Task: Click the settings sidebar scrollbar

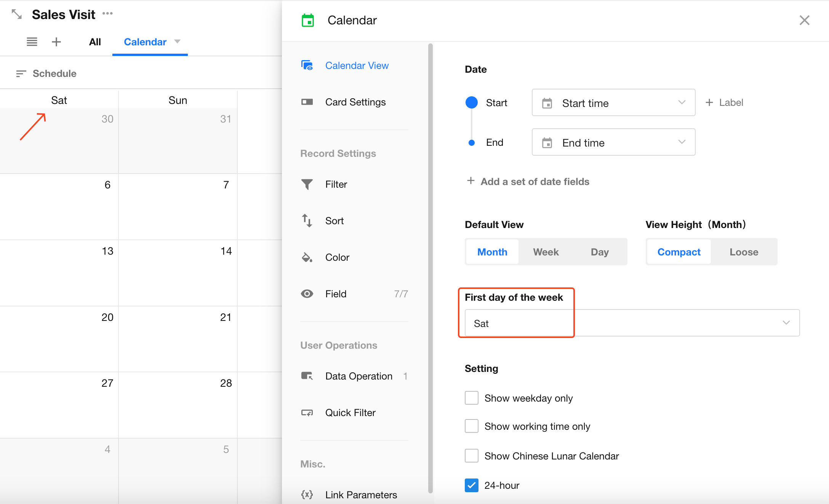Action: (431, 266)
